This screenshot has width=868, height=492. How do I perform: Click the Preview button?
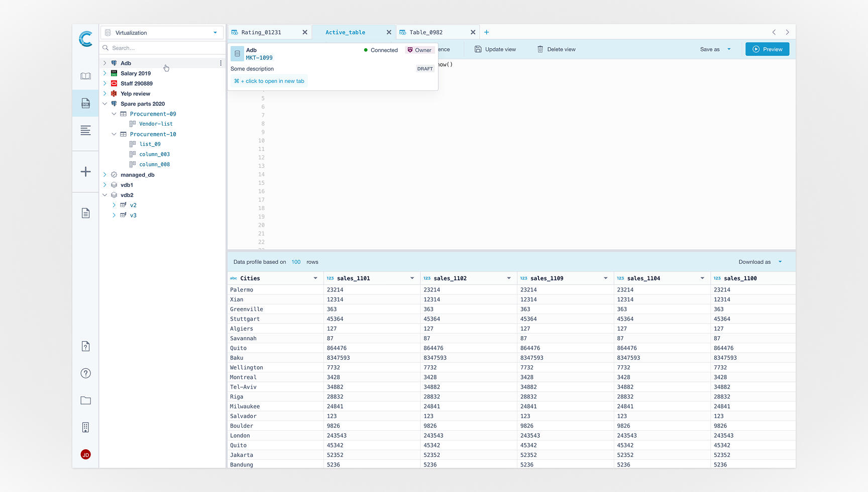[767, 49]
